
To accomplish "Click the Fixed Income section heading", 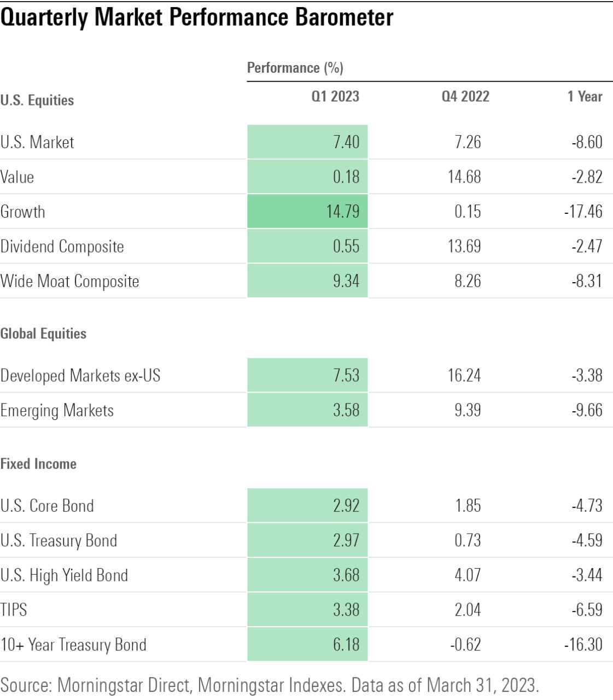I will point(38,464).
